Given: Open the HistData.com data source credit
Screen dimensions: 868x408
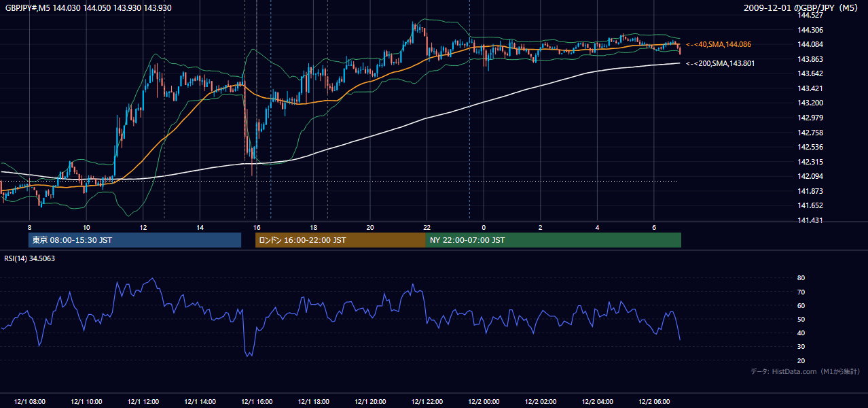Looking at the screenshot, I should click(x=806, y=371).
